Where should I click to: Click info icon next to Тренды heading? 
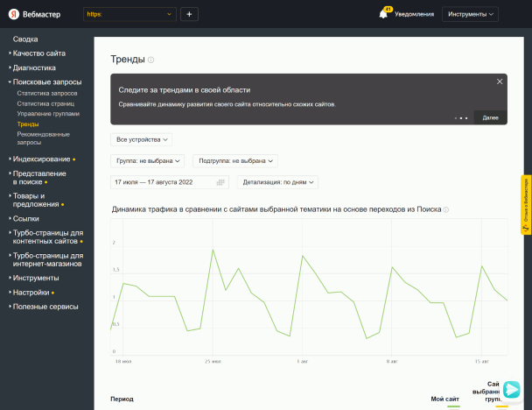pyautogui.click(x=151, y=60)
